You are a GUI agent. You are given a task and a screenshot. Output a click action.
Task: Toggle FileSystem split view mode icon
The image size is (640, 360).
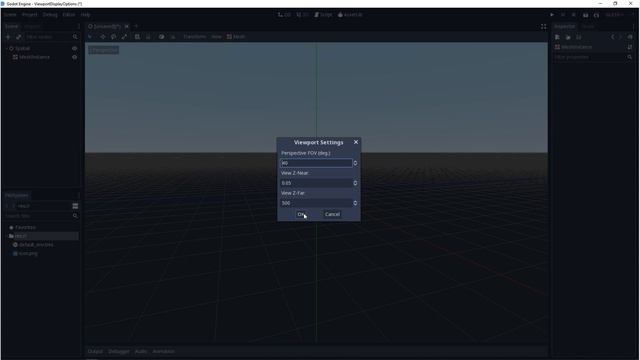[75, 206]
